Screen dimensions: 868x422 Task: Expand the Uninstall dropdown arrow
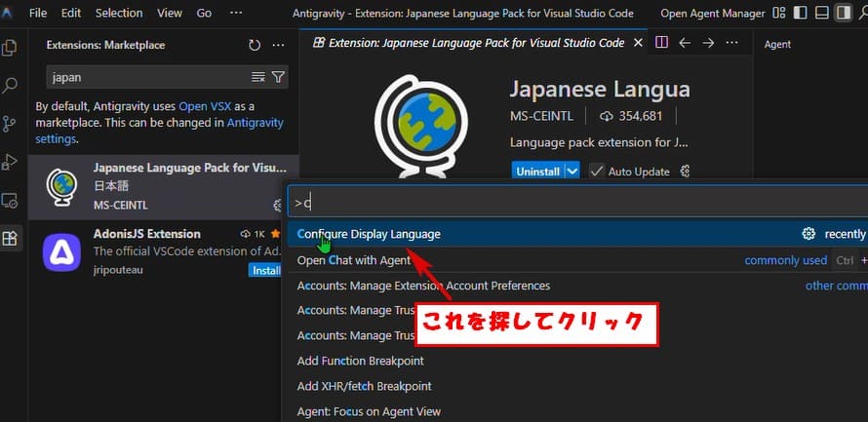click(x=572, y=171)
